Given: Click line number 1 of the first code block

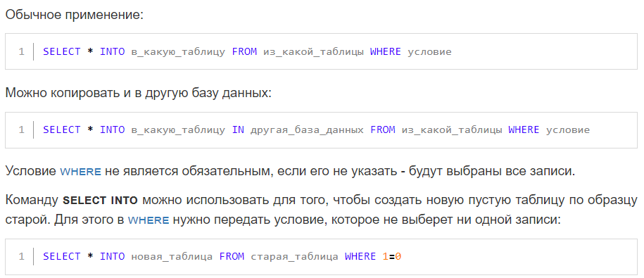Looking at the screenshot, I should 21,52.
